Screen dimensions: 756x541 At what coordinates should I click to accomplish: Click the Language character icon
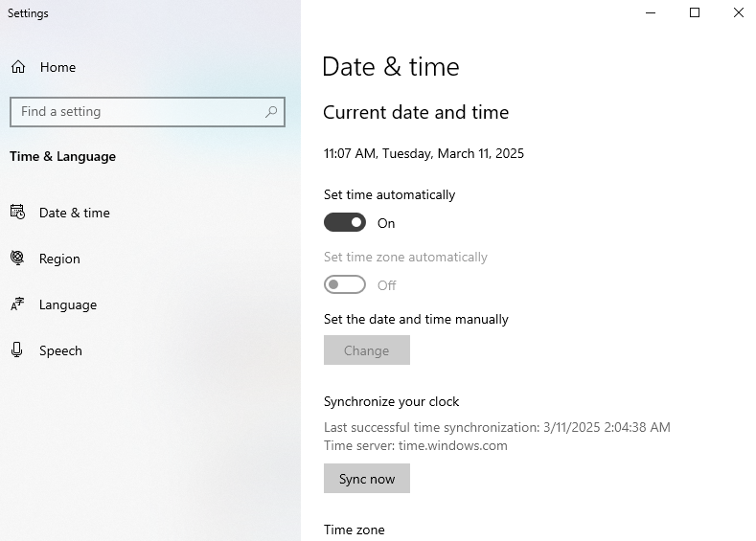point(17,304)
